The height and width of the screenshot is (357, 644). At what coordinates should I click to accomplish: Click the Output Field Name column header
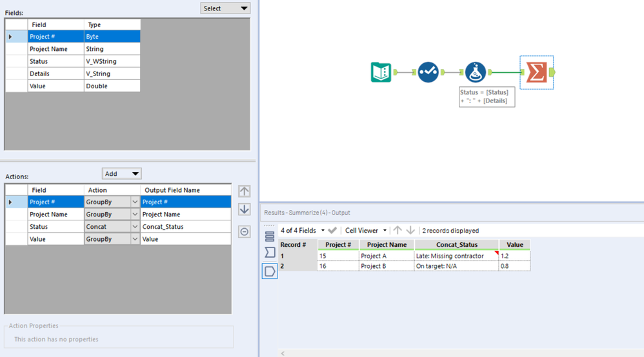tap(186, 190)
